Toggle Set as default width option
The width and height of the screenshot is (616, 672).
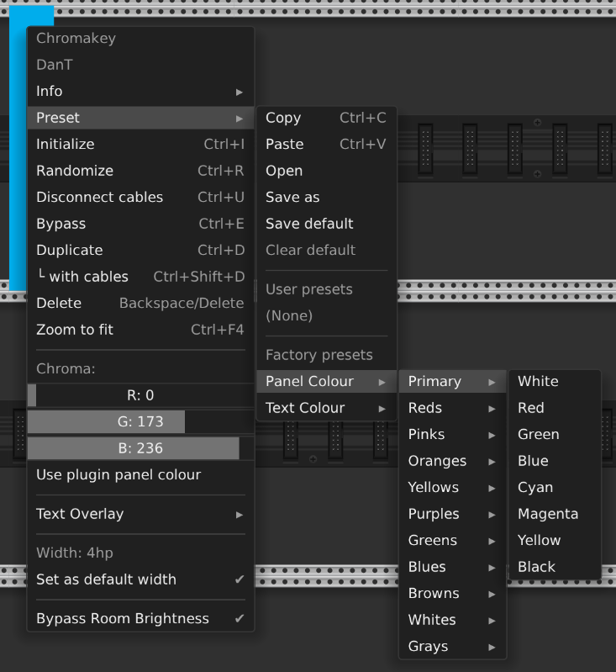click(x=140, y=579)
